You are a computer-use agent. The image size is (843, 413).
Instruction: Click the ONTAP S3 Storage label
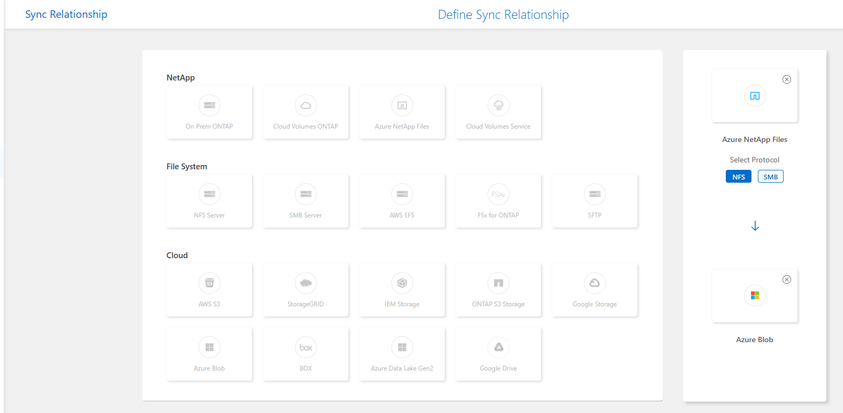498,304
